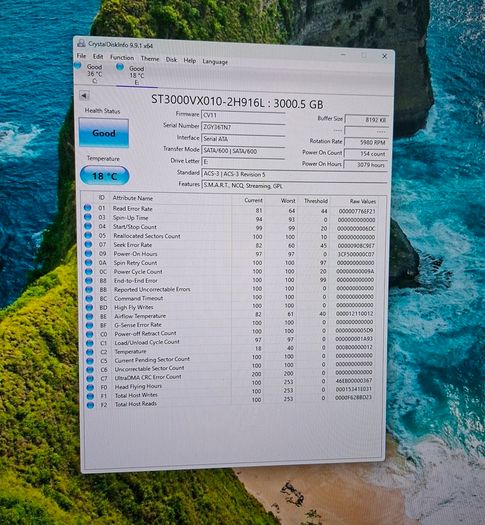The height and width of the screenshot is (525, 485).
Task: Click the UltraDMA CRC Error Count orb
Action: (90, 378)
